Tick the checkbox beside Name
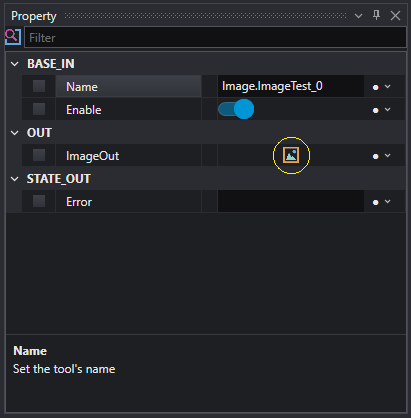Screen dimensions: 411x418 (39, 86)
